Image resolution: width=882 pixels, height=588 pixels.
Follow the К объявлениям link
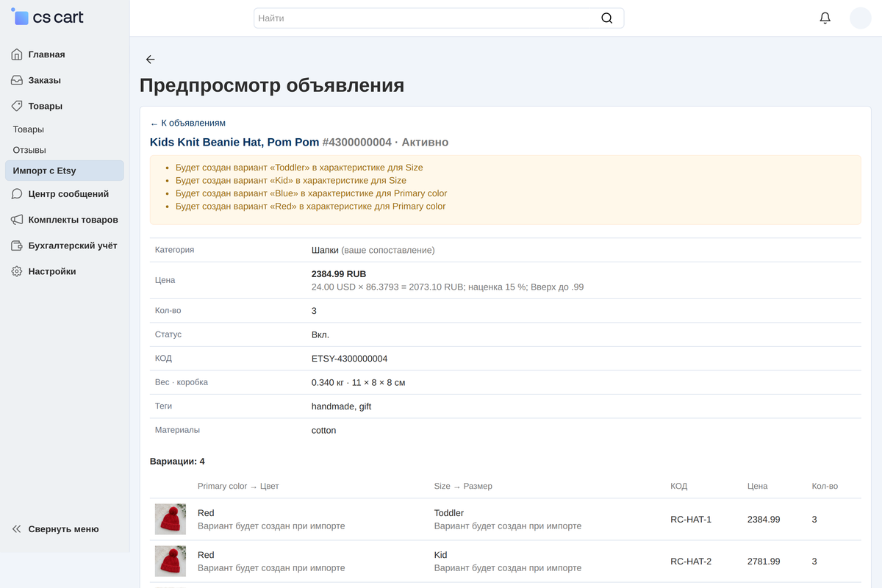coord(188,123)
